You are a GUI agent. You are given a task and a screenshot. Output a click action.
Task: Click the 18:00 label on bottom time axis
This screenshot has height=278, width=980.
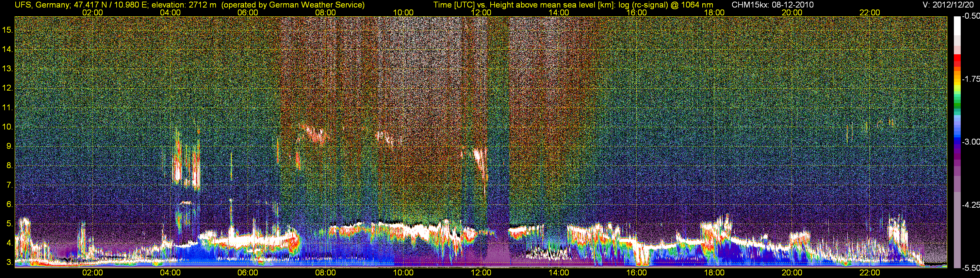[714, 273]
